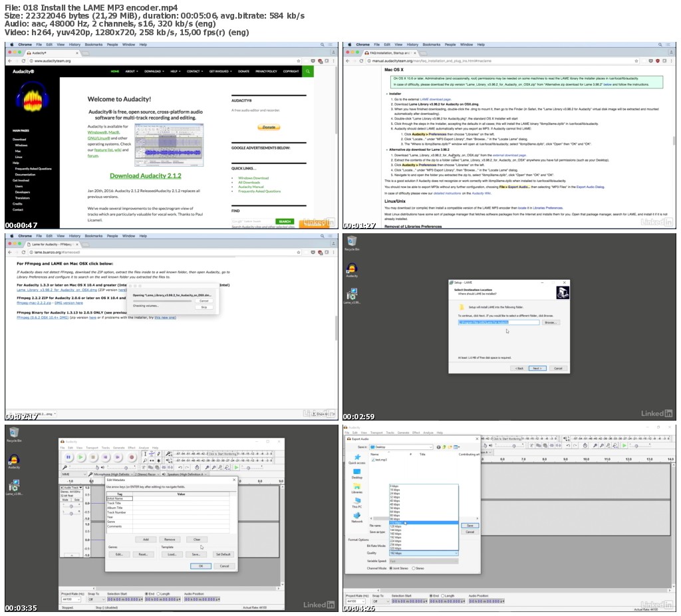Click the green Play button in the 00:03:35 frame

(80, 457)
